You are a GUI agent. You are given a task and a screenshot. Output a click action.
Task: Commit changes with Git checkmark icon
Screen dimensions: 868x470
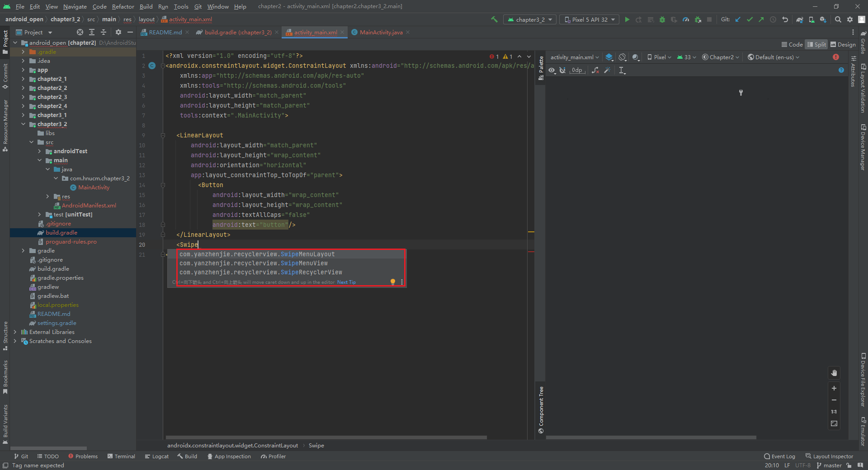750,19
